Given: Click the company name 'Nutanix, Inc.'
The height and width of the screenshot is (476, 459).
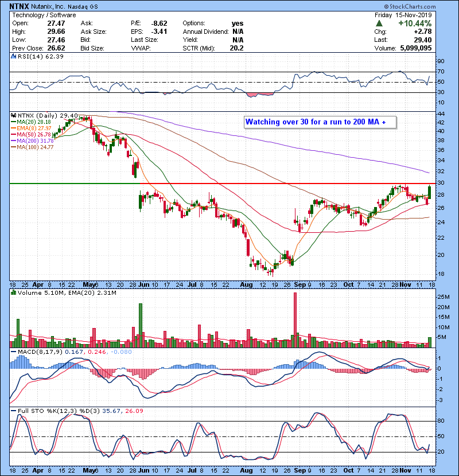Looking at the screenshot, I should [48, 6].
